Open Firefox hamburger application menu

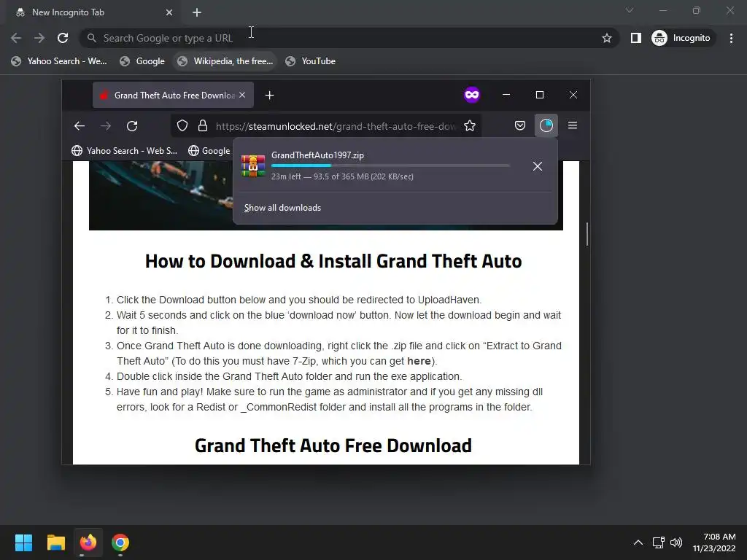[x=573, y=125]
